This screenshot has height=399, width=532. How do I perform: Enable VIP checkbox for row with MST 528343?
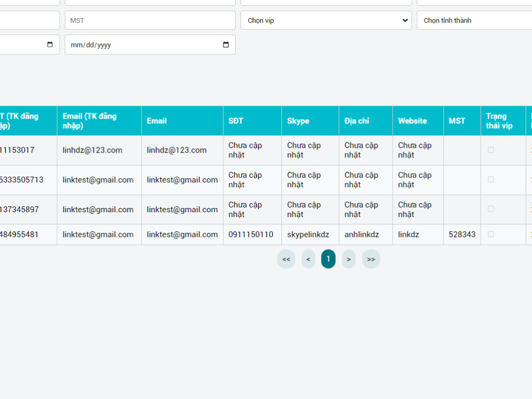tap(491, 234)
